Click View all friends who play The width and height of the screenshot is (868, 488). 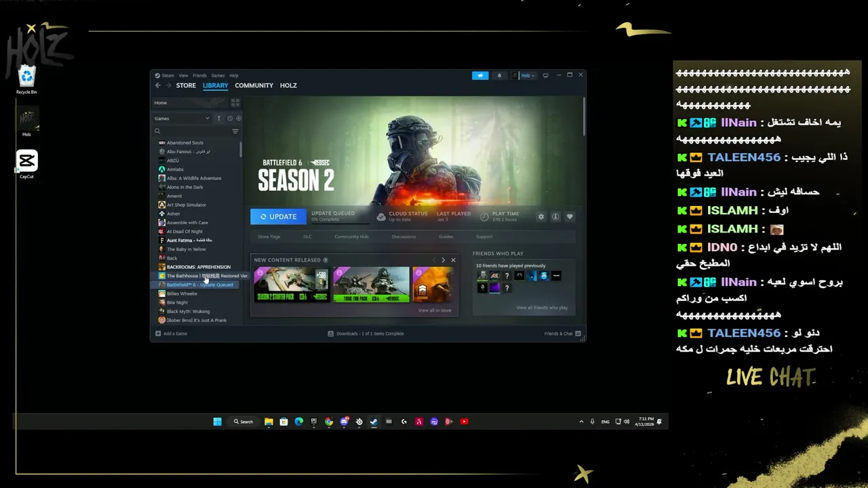click(542, 308)
